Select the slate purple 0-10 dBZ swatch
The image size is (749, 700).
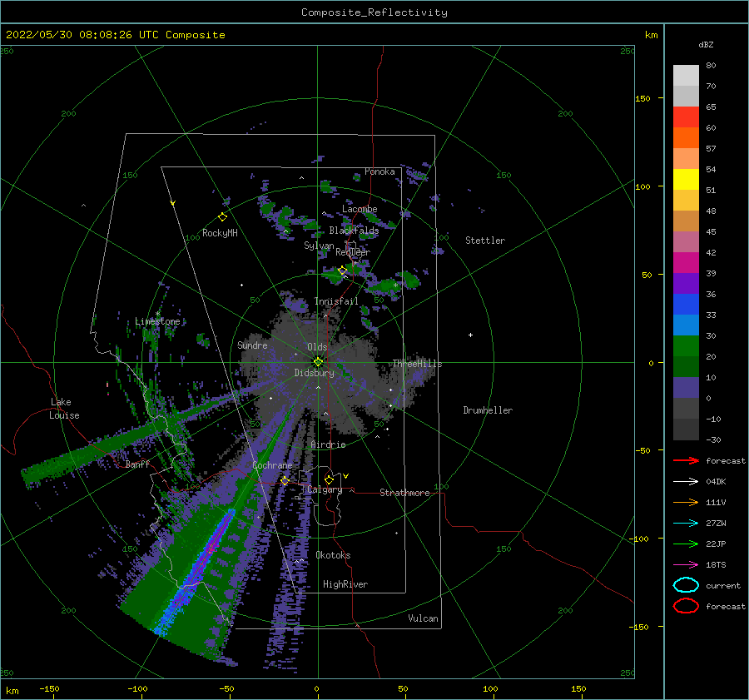[x=686, y=388]
